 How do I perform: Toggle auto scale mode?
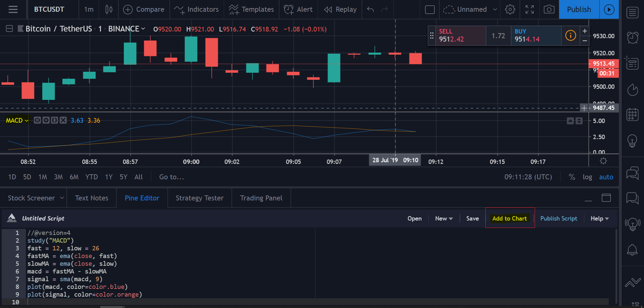[606, 177]
